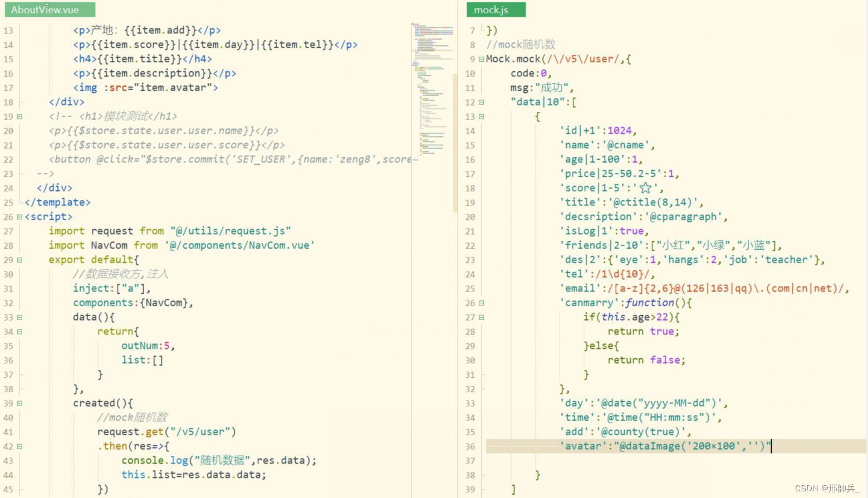Collapse the .then callback at line 42

click(x=19, y=446)
